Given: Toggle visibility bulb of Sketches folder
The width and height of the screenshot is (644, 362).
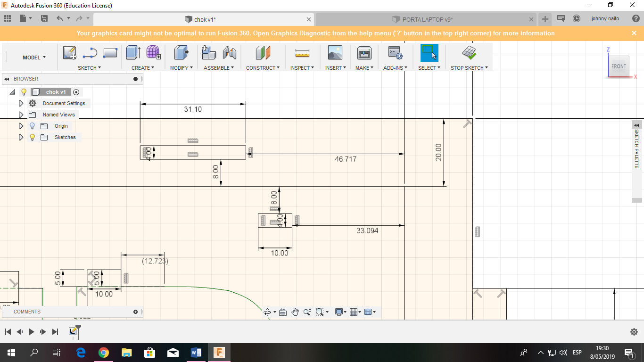Looking at the screenshot, I should [x=32, y=137].
